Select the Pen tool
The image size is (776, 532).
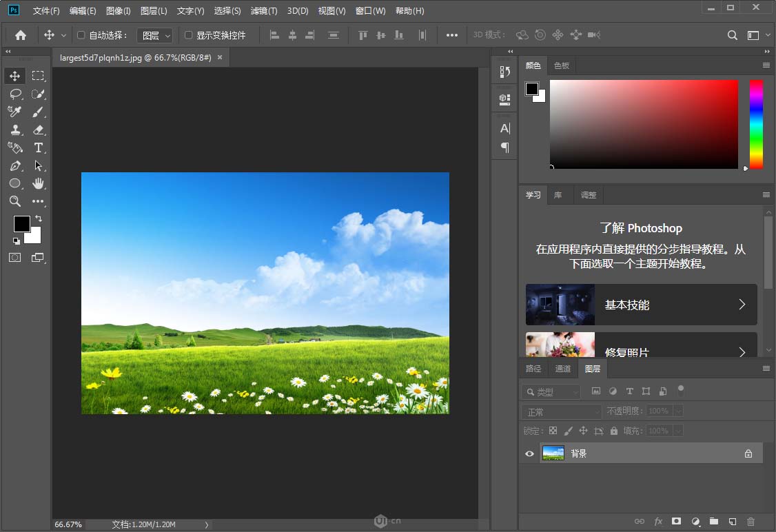pyautogui.click(x=15, y=166)
